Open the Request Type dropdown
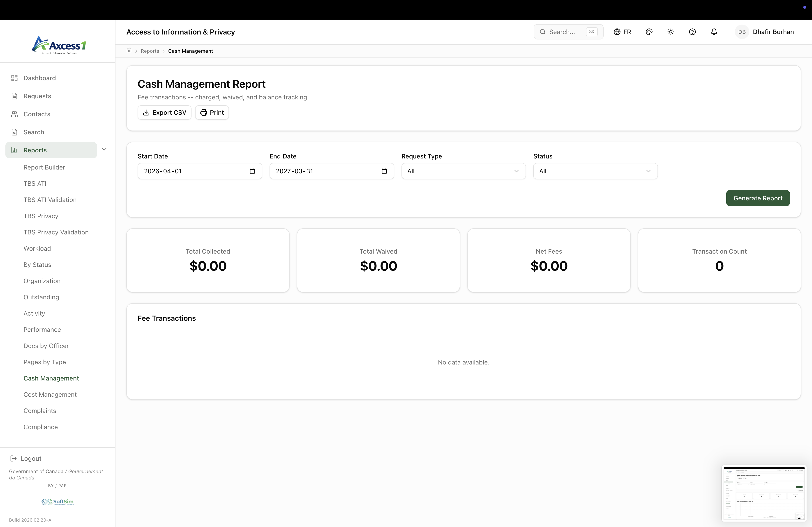Screen dimensions: 812x527 (463, 171)
